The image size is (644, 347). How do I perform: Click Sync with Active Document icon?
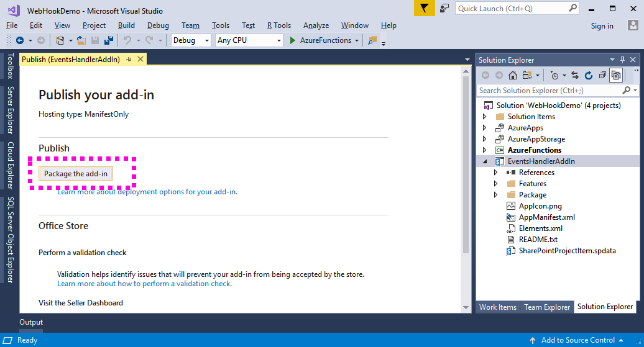point(575,75)
